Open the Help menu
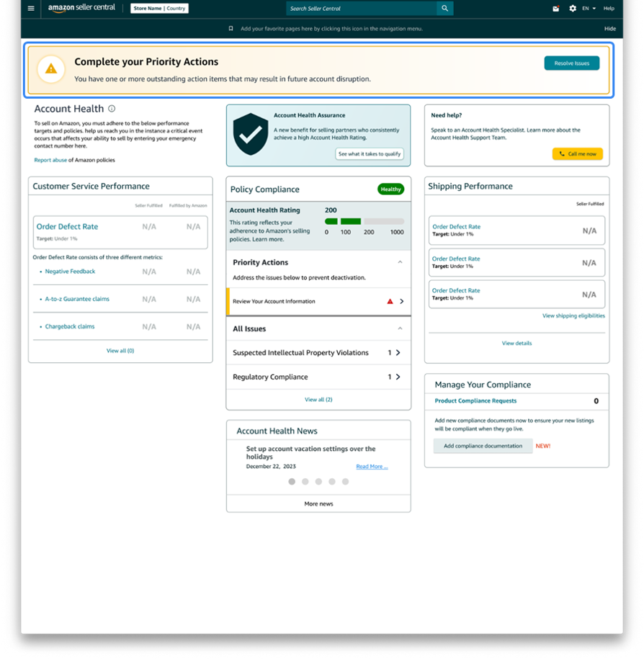This screenshot has height=659, width=644. tap(609, 9)
